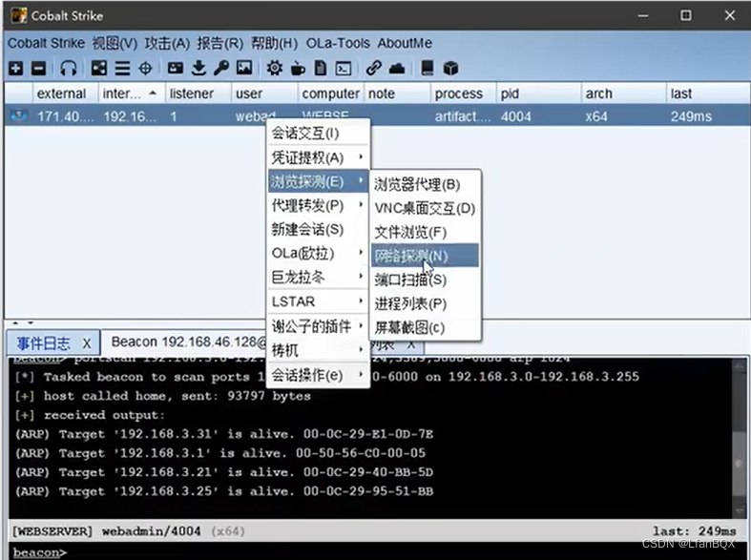This screenshot has width=751, height=560.
Task: Open Keystrokes with the key icon
Action: click(x=221, y=69)
